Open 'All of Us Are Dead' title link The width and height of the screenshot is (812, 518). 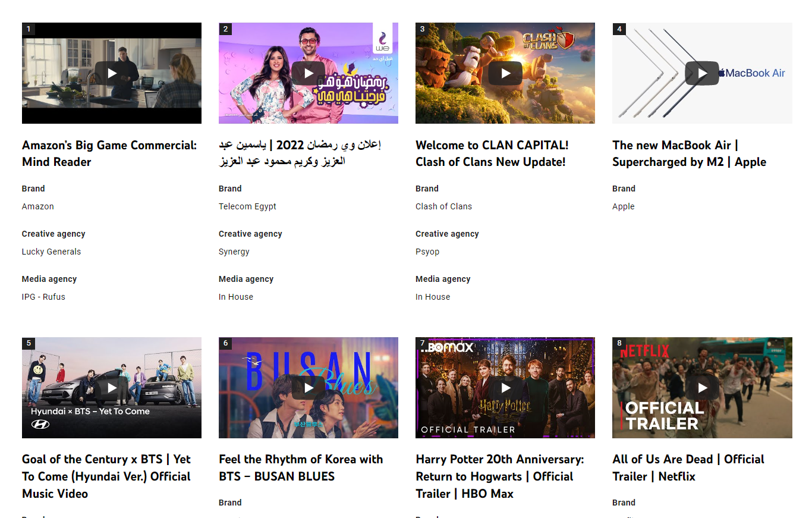point(688,467)
